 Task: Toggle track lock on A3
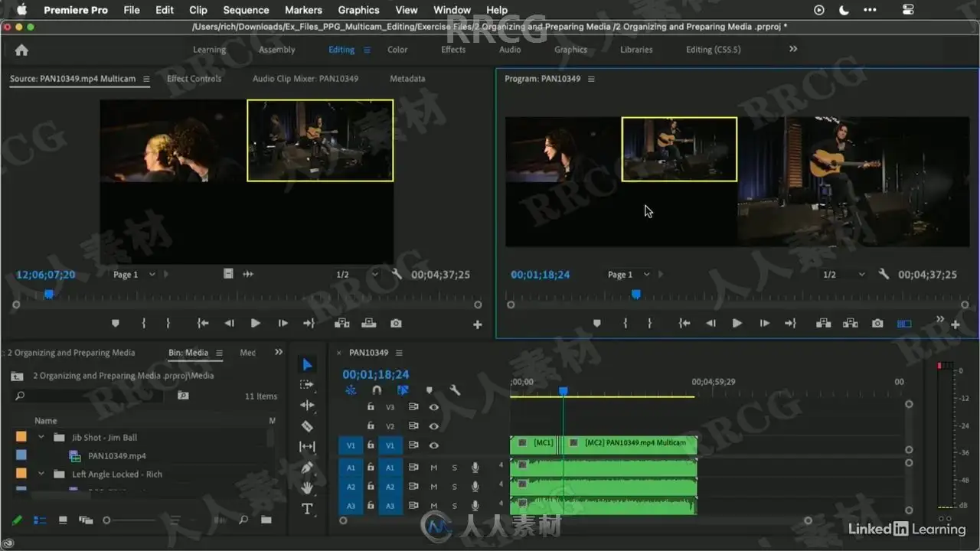(x=371, y=506)
